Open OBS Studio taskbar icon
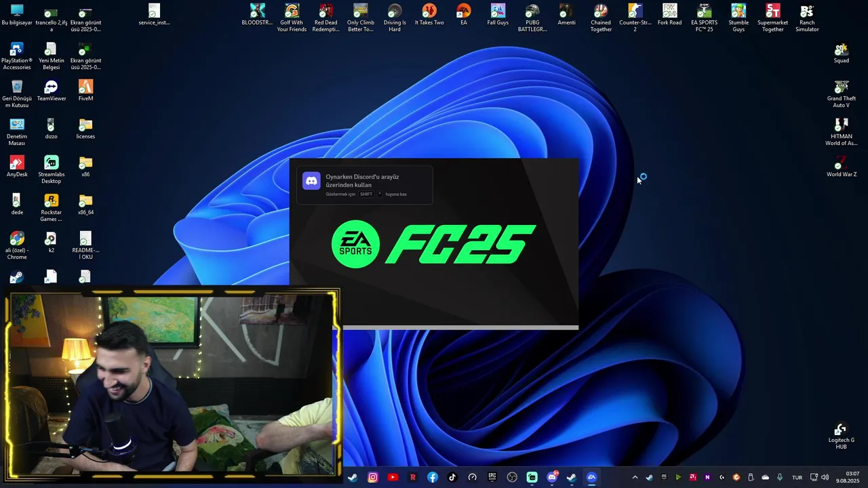Screen dimensions: 868x488 point(512,477)
